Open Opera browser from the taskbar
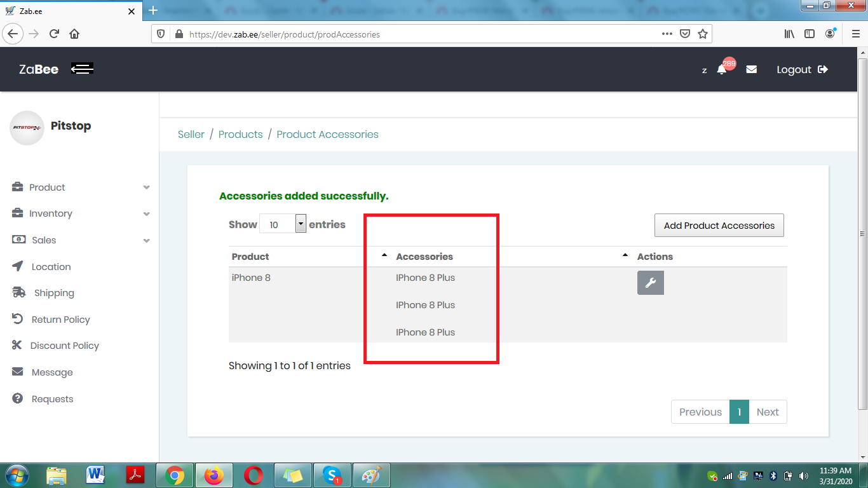868x488 pixels. (x=254, y=475)
